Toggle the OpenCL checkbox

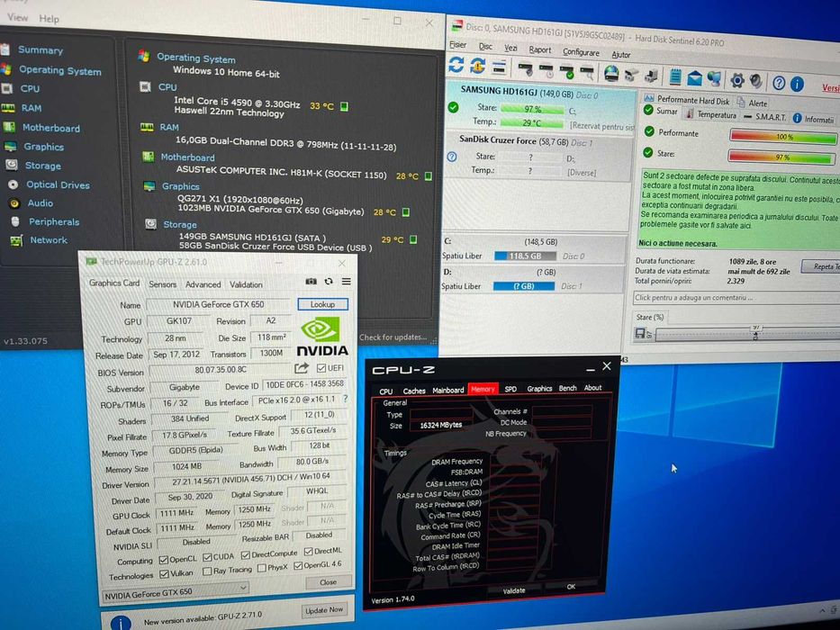163,561
